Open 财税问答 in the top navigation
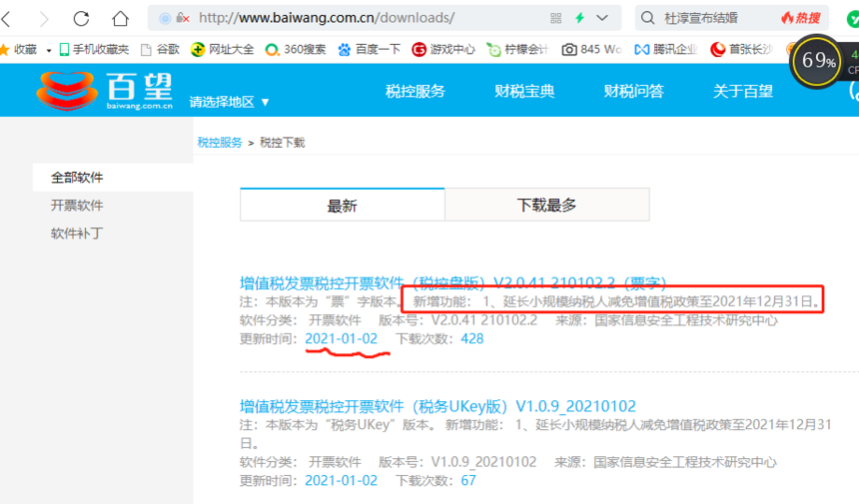 pyautogui.click(x=633, y=91)
